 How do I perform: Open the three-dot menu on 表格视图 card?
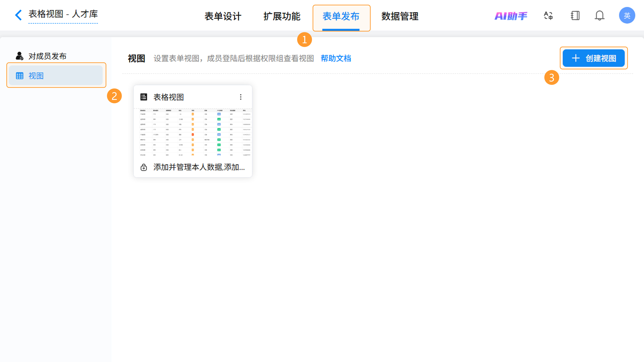pos(240,97)
